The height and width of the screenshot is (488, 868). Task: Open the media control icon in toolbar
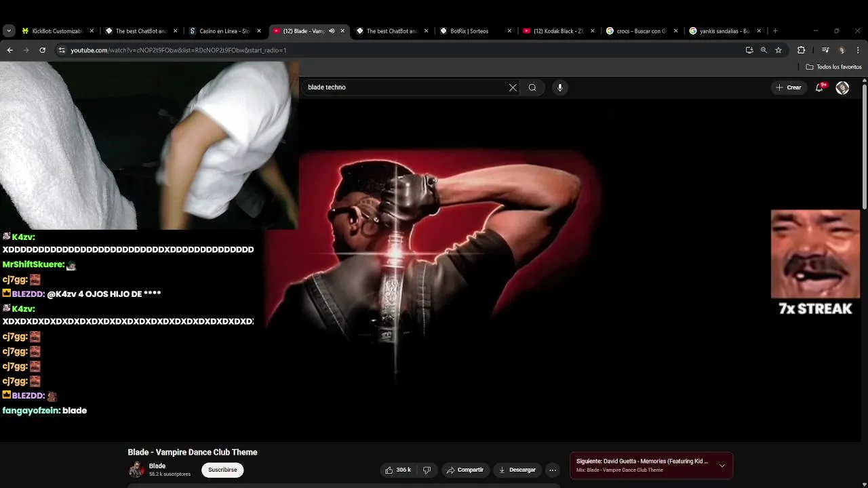(825, 50)
